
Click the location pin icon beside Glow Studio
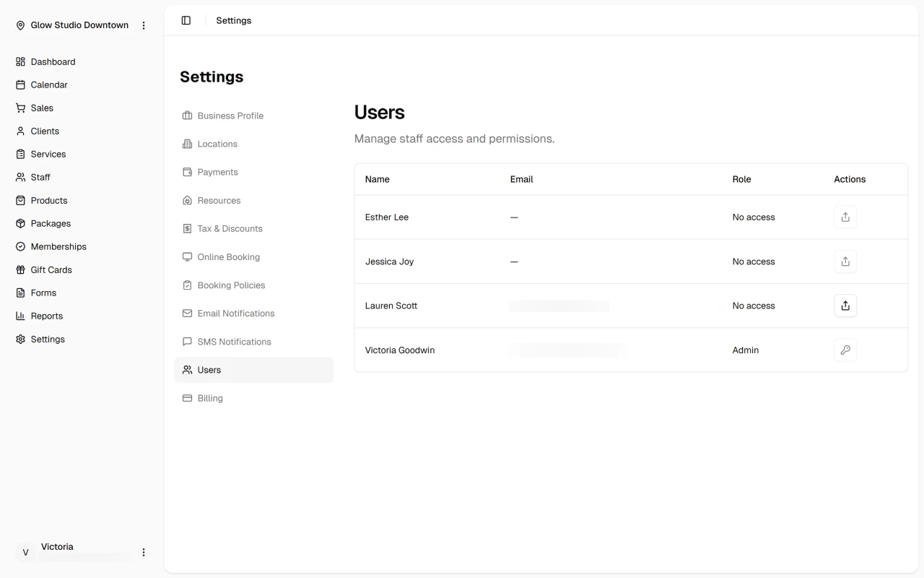point(20,25)
